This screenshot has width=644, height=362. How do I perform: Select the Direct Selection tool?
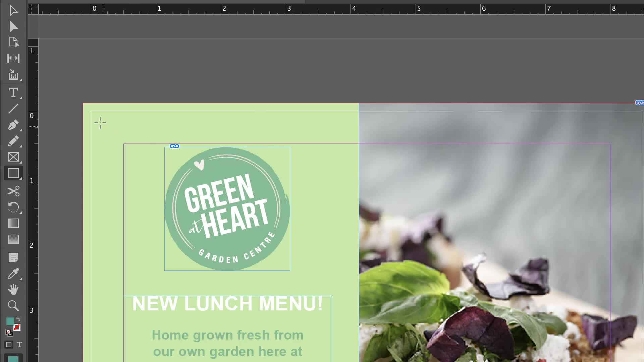coord(13,26)
